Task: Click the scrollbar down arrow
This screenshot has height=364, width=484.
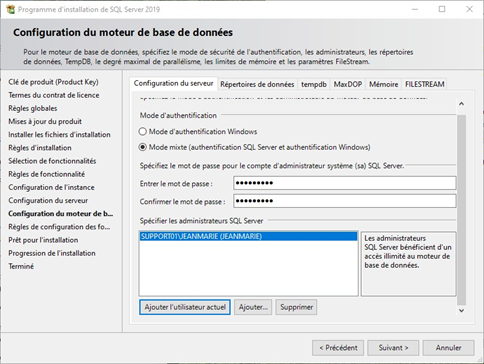Action: click(461, 310)
